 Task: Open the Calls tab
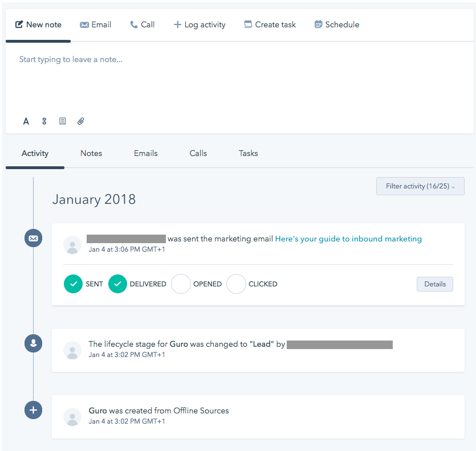click(198, 153)
